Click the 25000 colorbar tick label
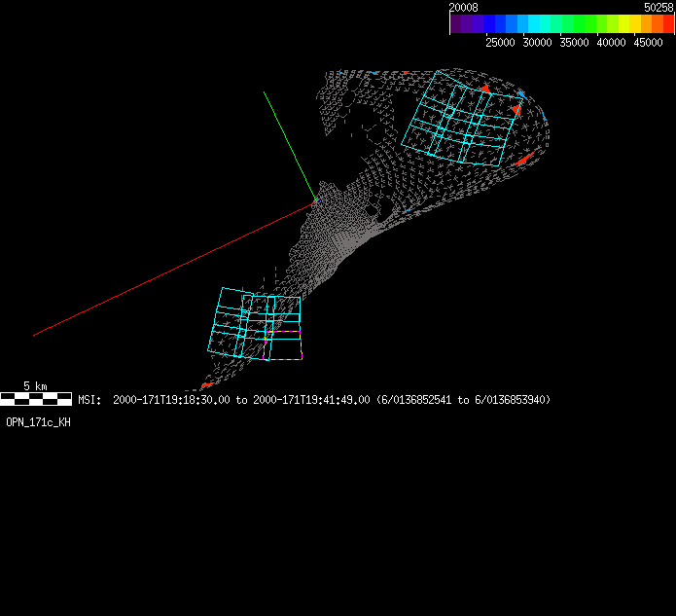Viewport: 676px width, 616px height. point(500,42)
